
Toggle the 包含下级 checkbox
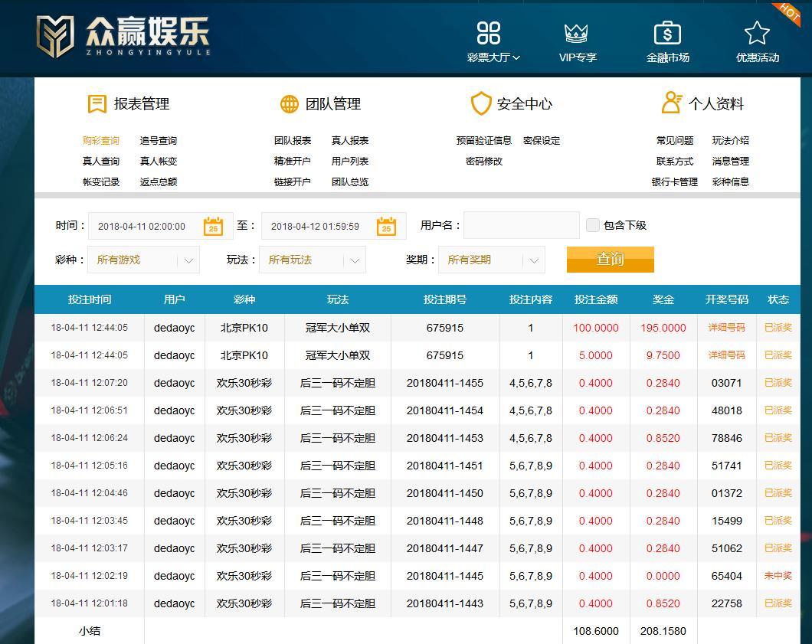tap(592, 225)
